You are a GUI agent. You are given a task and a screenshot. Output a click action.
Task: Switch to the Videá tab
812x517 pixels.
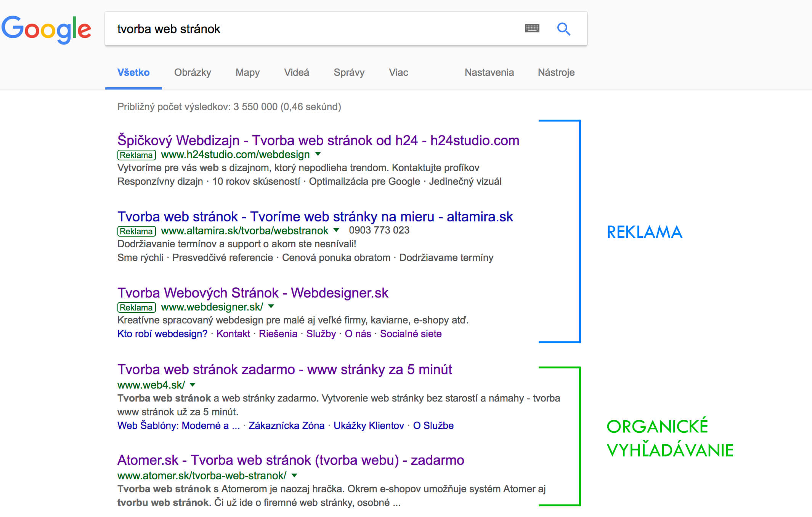tap(297, 72)
